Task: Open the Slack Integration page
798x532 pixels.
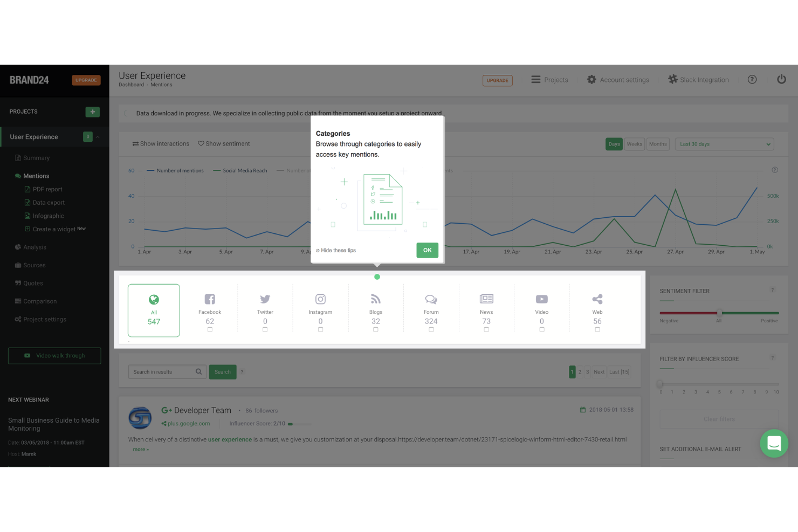Action: [699, 79]
